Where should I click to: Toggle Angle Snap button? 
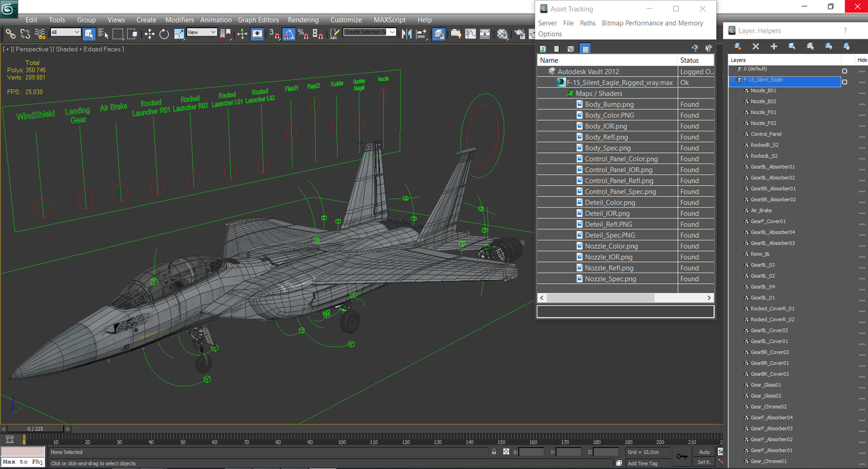tap(289, 34)
